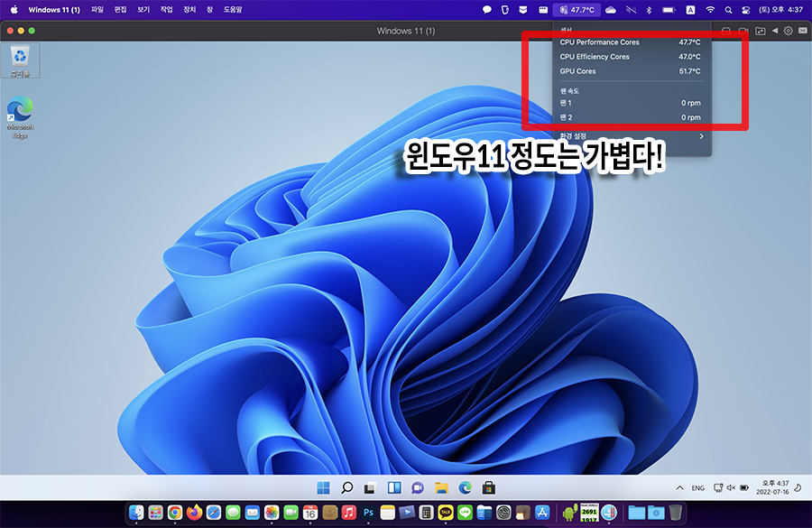812x528 pixels.
Task: Select the CPU Performance Cores row
Action: [x=631, y=42]
